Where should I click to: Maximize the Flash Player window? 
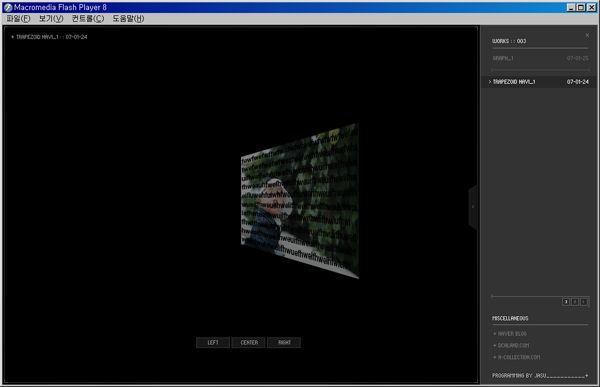[581, 7]
